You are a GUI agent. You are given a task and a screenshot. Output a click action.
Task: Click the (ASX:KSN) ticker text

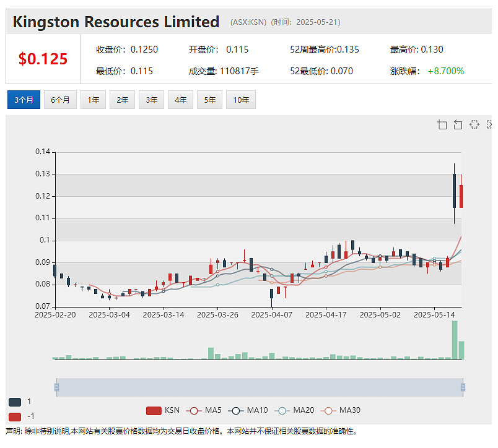coord(248,22)
